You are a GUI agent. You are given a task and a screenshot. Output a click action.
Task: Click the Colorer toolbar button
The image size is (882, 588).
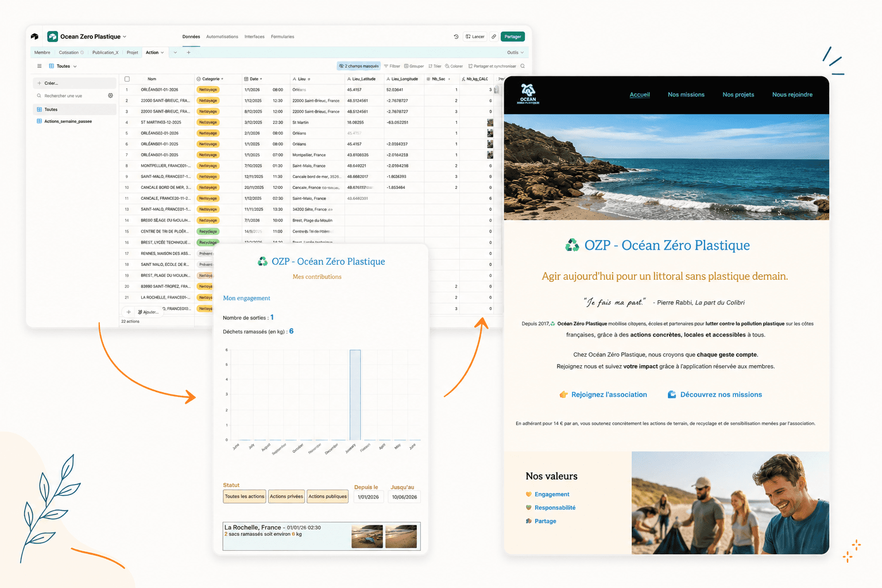coord(454,66)
